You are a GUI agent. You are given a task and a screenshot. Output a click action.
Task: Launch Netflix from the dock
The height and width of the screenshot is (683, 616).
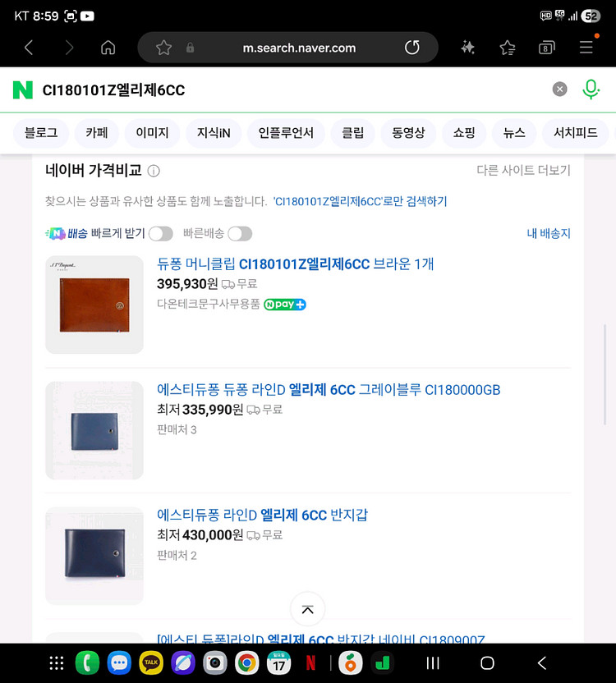(310, 663)
